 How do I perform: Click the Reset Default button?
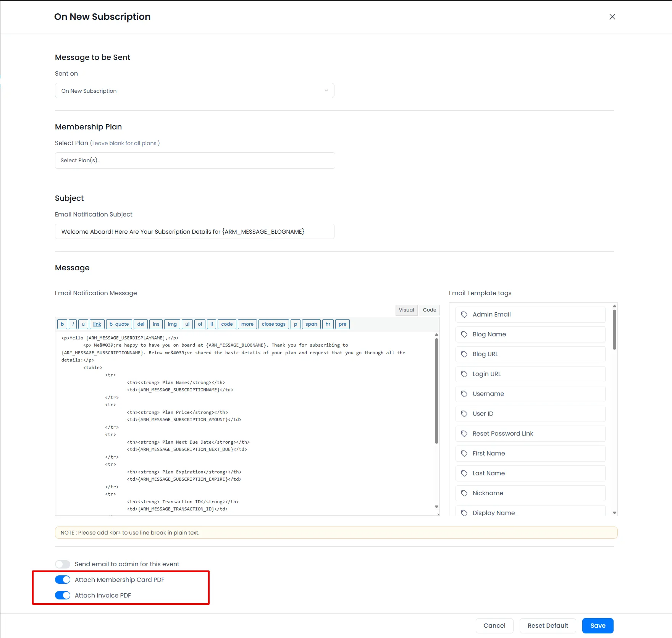click(548, 626)
